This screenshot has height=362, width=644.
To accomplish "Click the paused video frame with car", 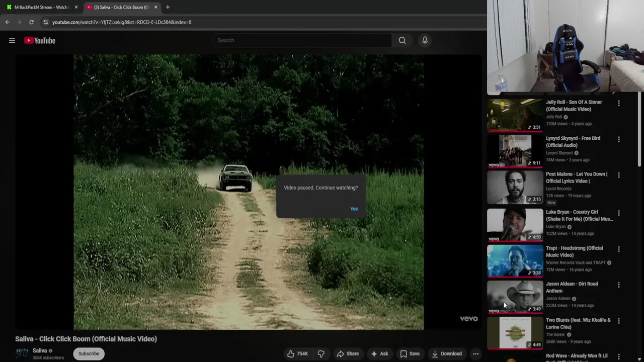I will tap(249, 192).
